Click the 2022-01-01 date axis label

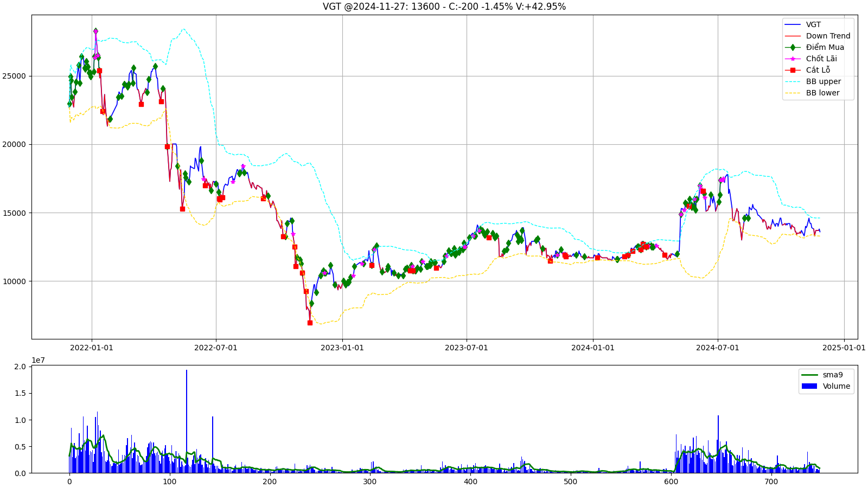(x=91, y=348)
